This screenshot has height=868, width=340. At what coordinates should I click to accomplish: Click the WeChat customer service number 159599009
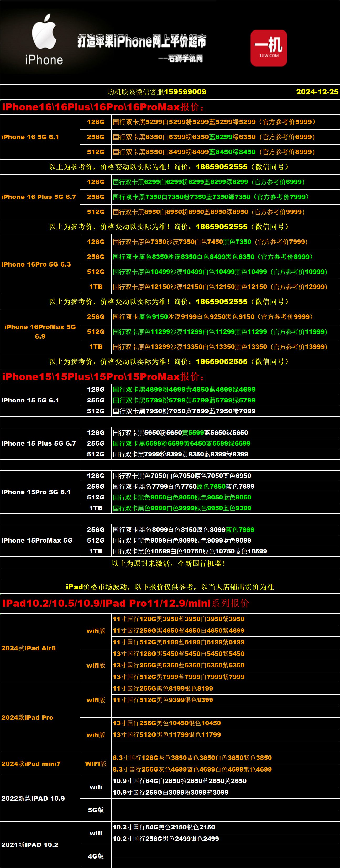(185, 92)
